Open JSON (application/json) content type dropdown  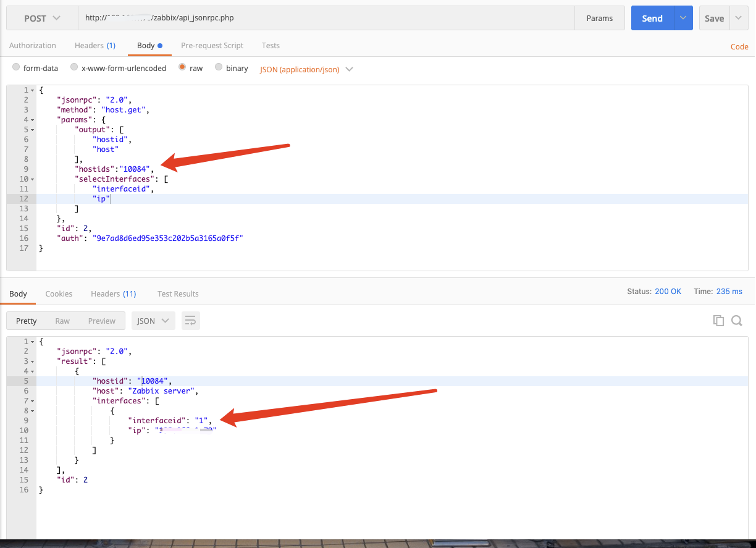pyautogui.click(x=306, y=69)
